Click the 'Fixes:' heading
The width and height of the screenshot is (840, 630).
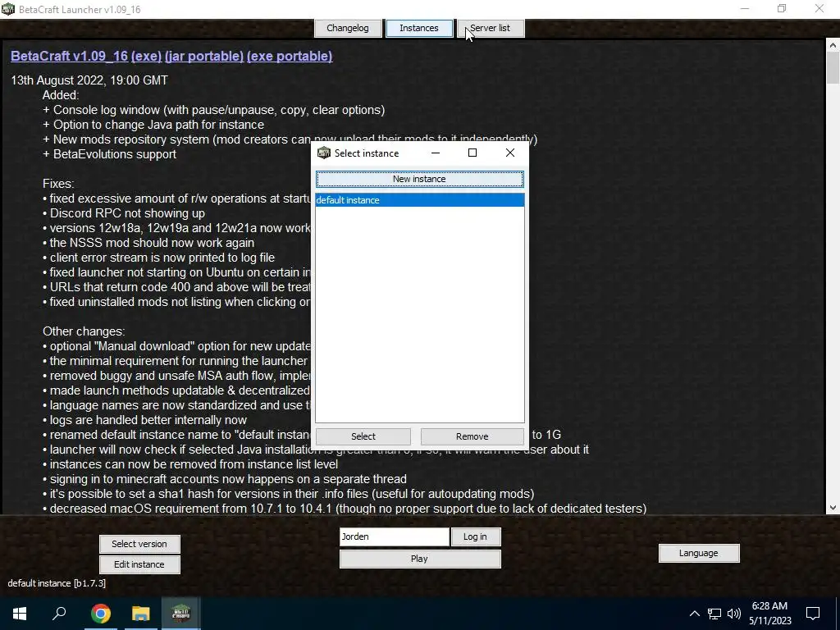pos(58,184)
